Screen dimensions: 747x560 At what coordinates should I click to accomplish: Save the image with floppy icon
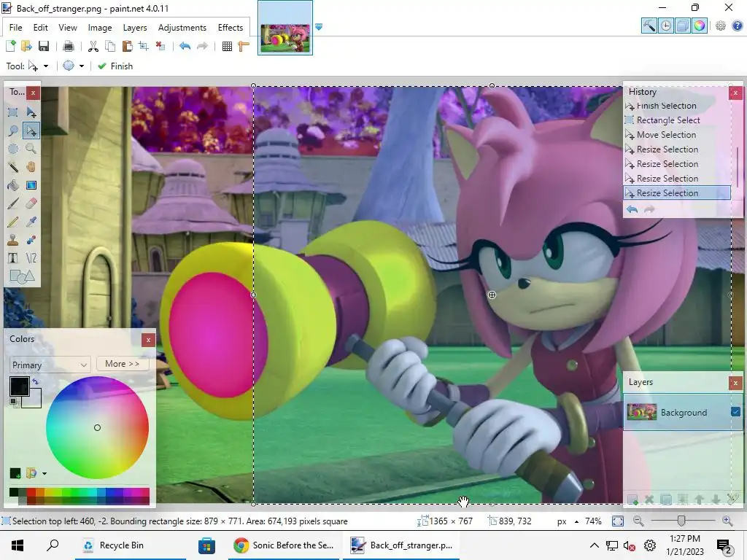[x=44, y=46]
